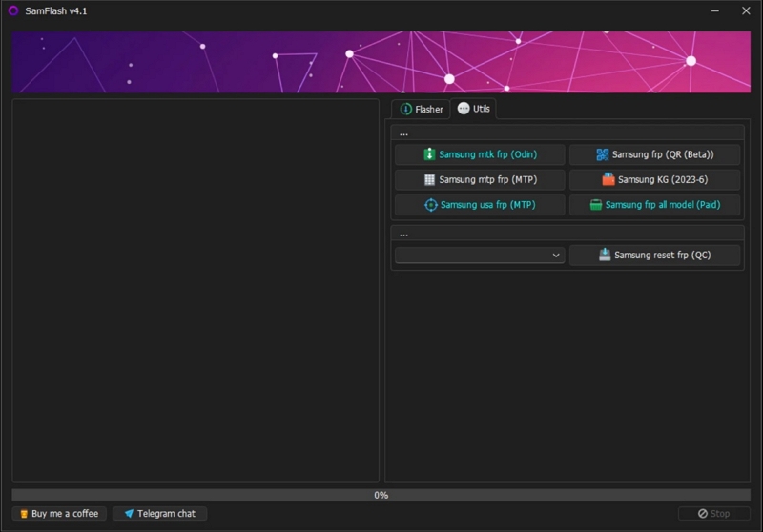
Task: Click the purple network banner image
Action: pos(381,62)
